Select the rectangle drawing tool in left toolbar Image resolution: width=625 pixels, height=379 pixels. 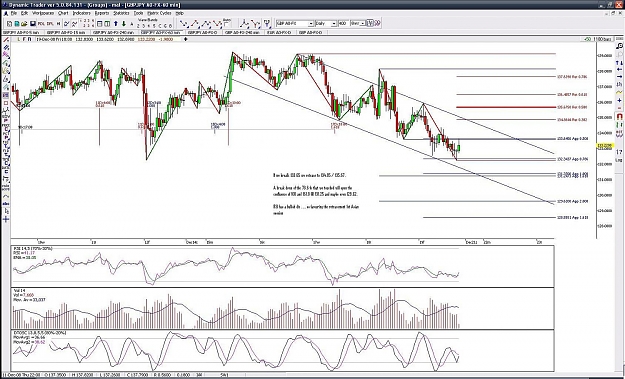[6, 102]
